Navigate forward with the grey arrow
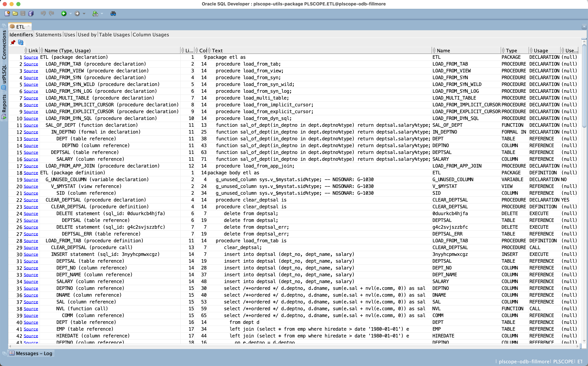This screenshot has height=366, width=588. (x=77, y=14)
